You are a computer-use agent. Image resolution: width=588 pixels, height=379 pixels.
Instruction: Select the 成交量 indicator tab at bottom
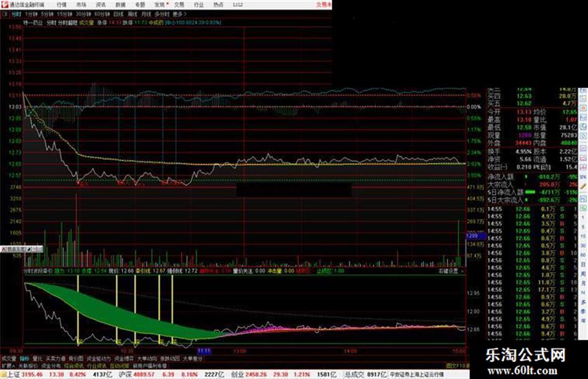pos(9,359)
